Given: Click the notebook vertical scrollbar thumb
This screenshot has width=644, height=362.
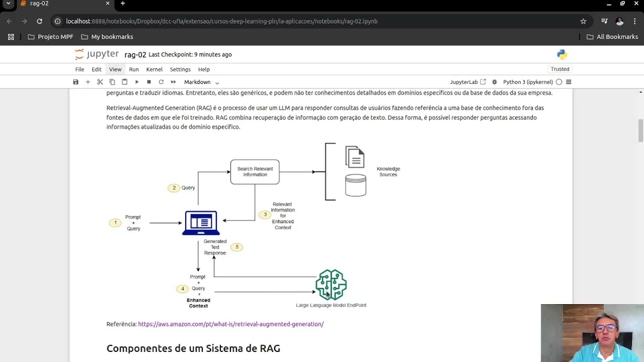Looking at the screenshot, I should pos(640,131).
